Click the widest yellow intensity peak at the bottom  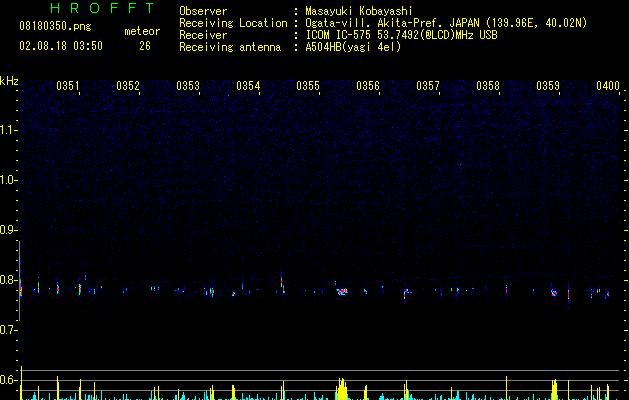click(341, 389)
